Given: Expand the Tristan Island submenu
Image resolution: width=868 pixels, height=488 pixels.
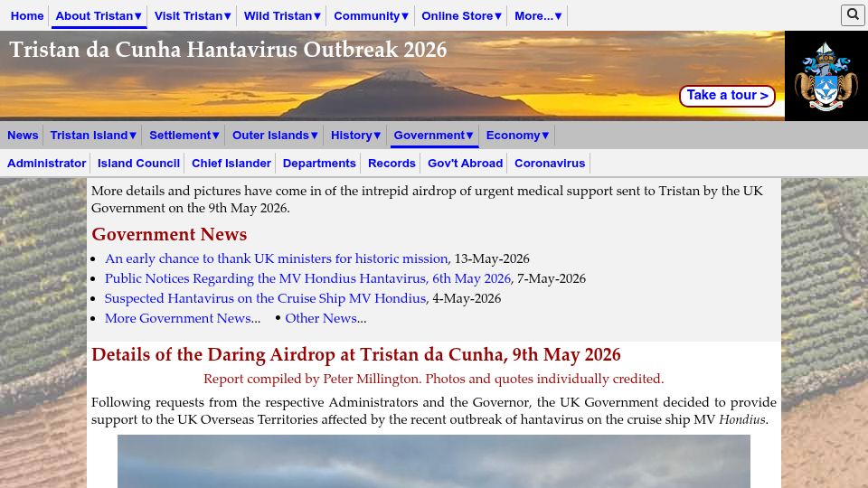Looking at the screenshot, I should pos(93,136).
